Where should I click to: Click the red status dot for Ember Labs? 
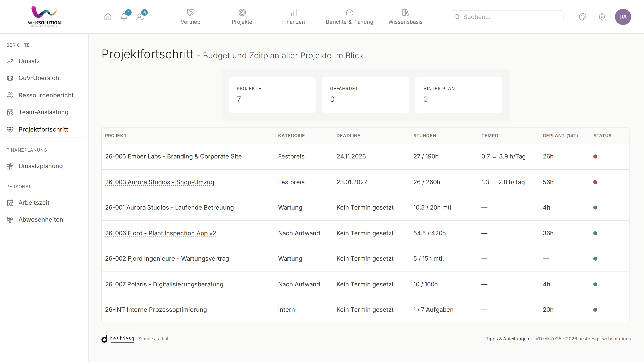595,156
